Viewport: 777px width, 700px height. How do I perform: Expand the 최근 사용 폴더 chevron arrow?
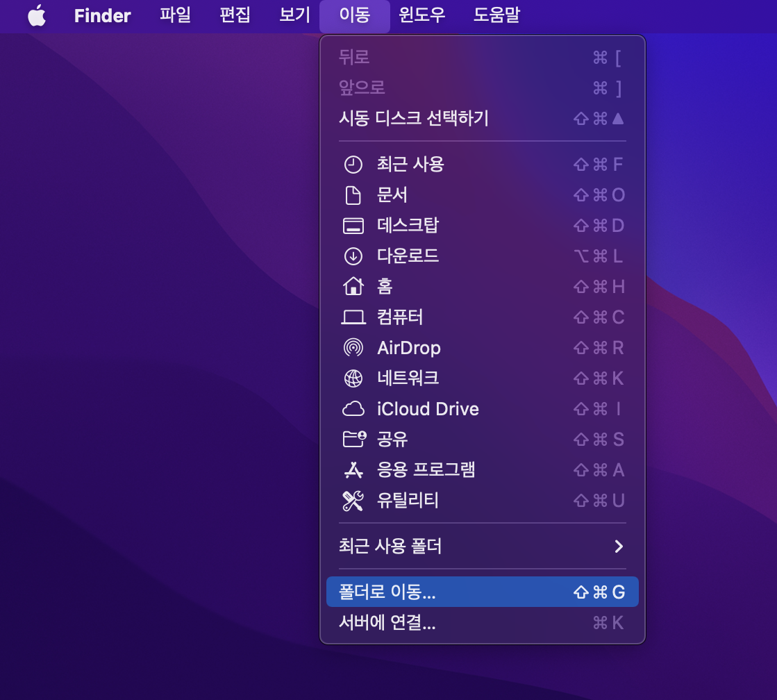click(619, 547)
